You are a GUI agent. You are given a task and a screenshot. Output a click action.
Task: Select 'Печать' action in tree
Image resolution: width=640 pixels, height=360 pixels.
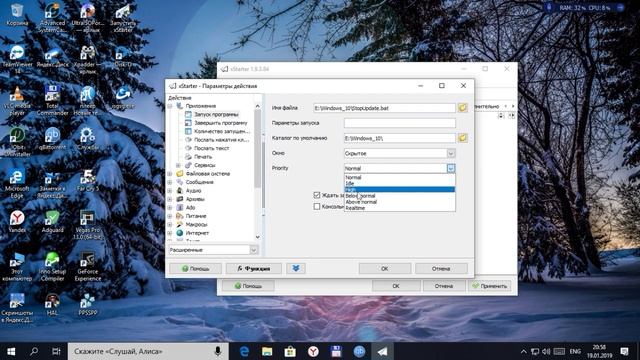tap(203, 157)
